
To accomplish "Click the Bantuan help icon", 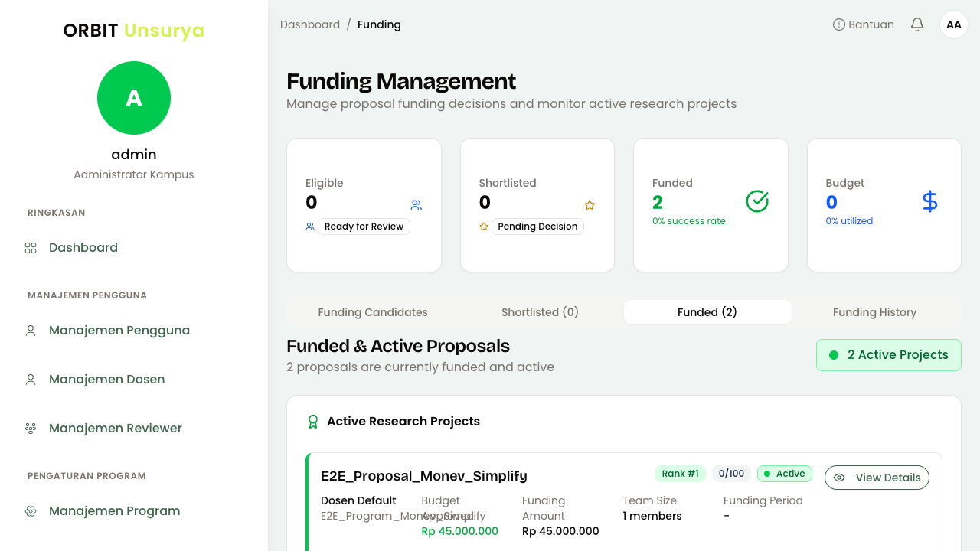I will [839, 24].
